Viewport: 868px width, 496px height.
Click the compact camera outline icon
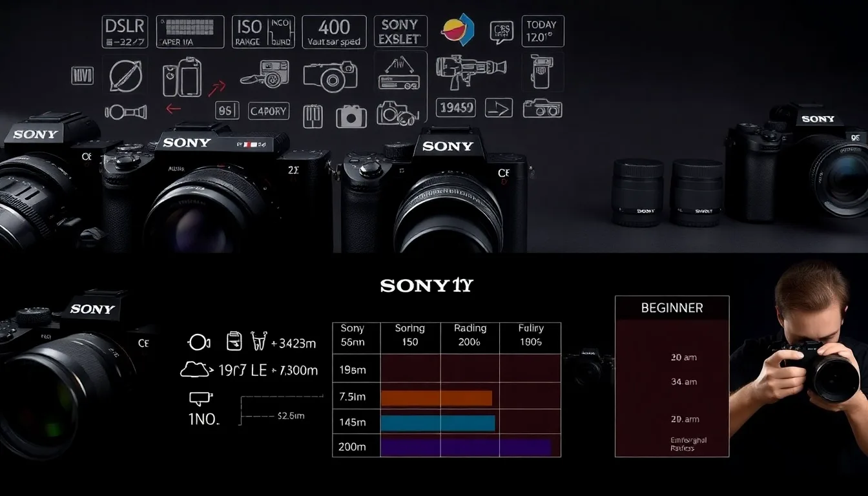[x=330, y=76]
